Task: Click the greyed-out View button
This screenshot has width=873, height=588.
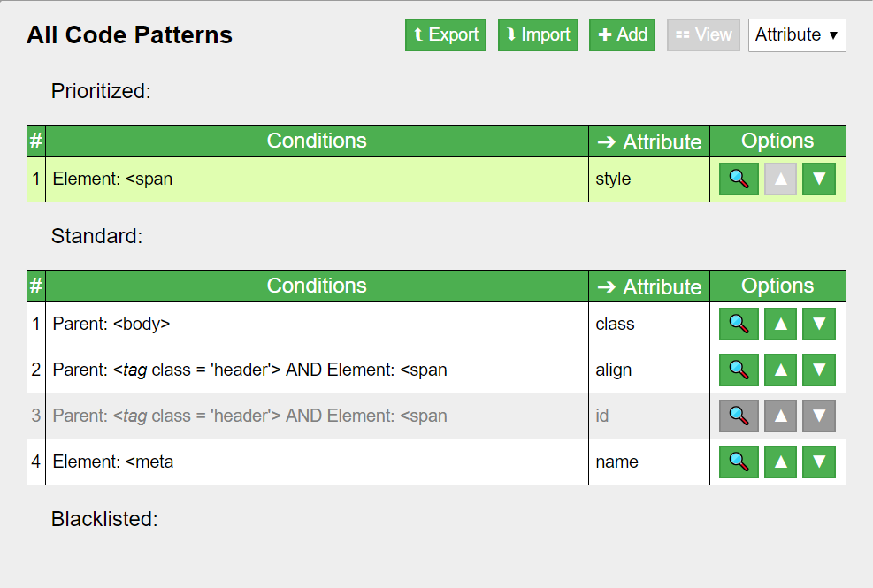Action: tap(703, 35)
